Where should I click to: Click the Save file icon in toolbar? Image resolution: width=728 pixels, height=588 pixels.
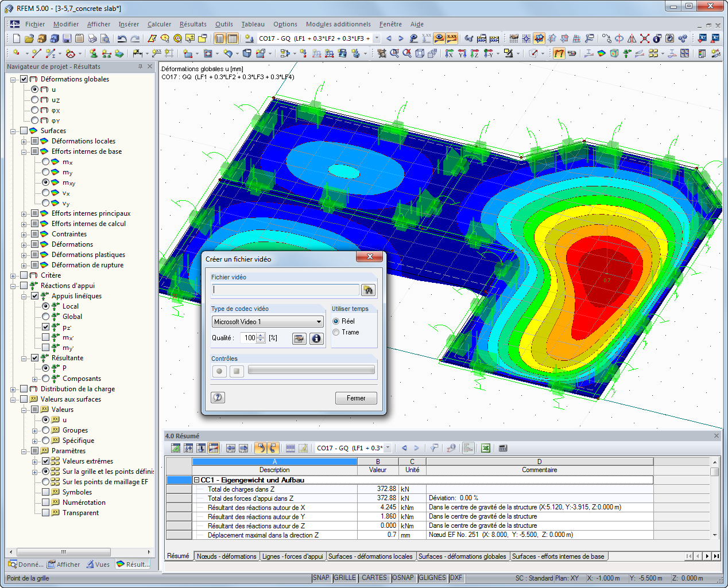[67, 38]
